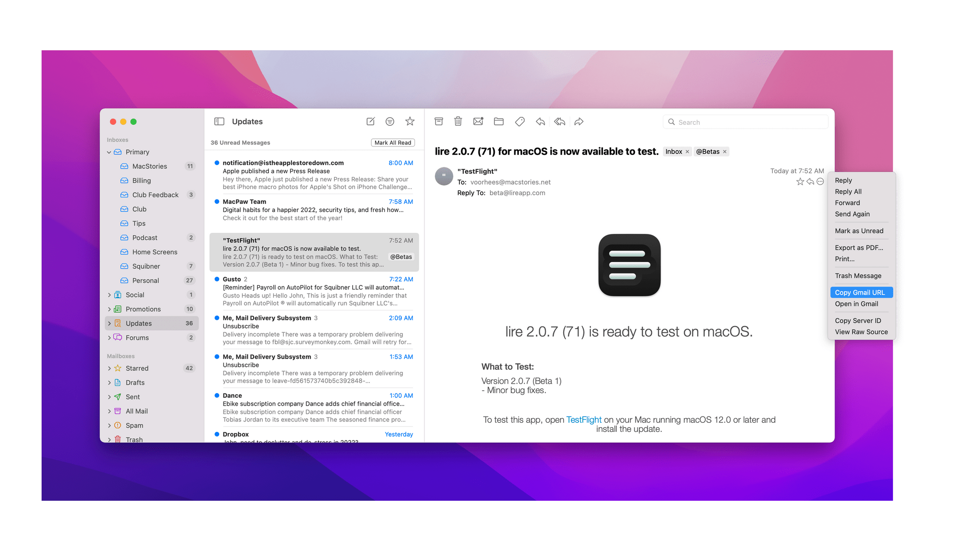Remove the Inbox tag filter

tap(687, 151)
